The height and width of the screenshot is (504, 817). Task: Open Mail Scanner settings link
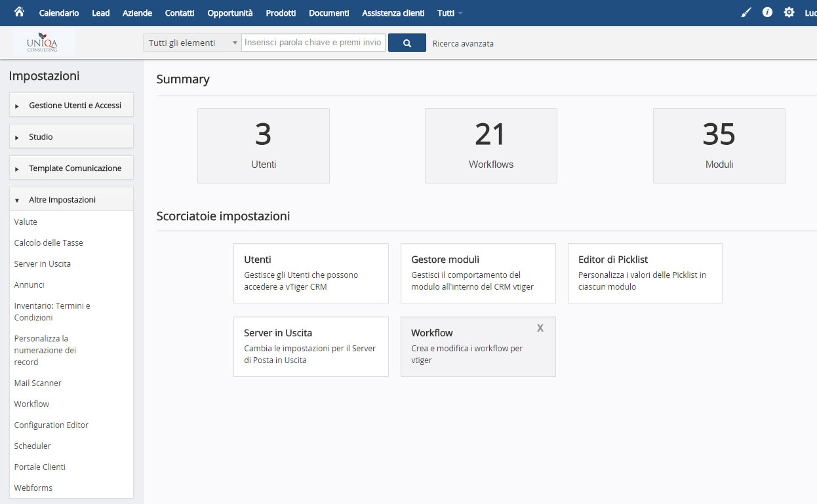(37, 383)
